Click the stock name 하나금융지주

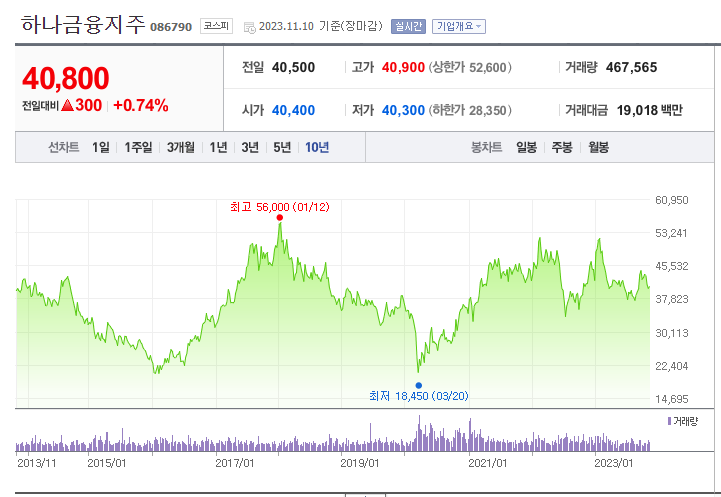[x=83, y=25]
